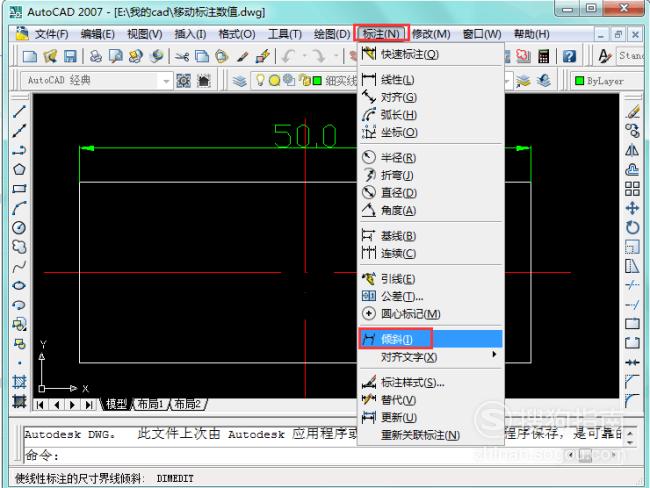Screen dimensions: 650x488
Task: Click the Open file icon
Action: point(50,56)
